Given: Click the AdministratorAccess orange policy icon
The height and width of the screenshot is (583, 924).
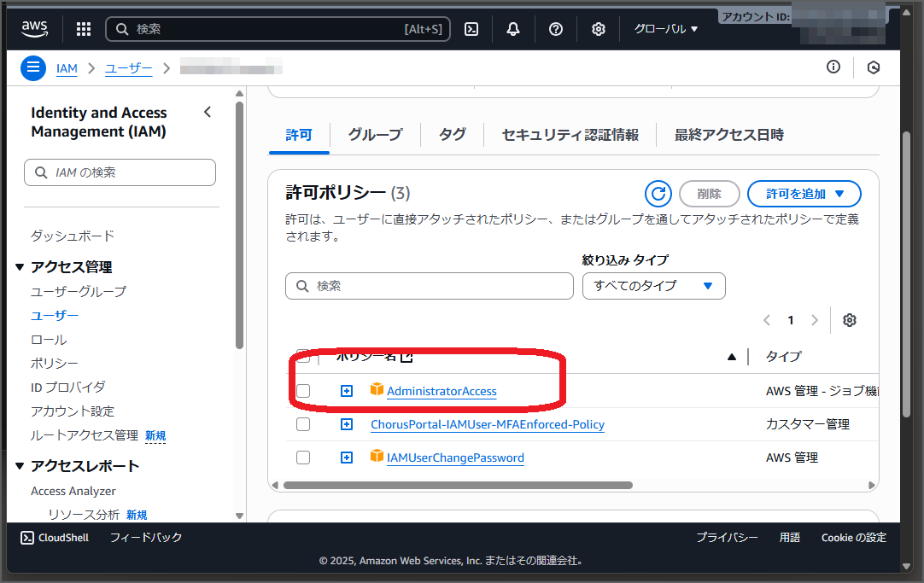Looking at the screenshot, I should click(377, 389).
